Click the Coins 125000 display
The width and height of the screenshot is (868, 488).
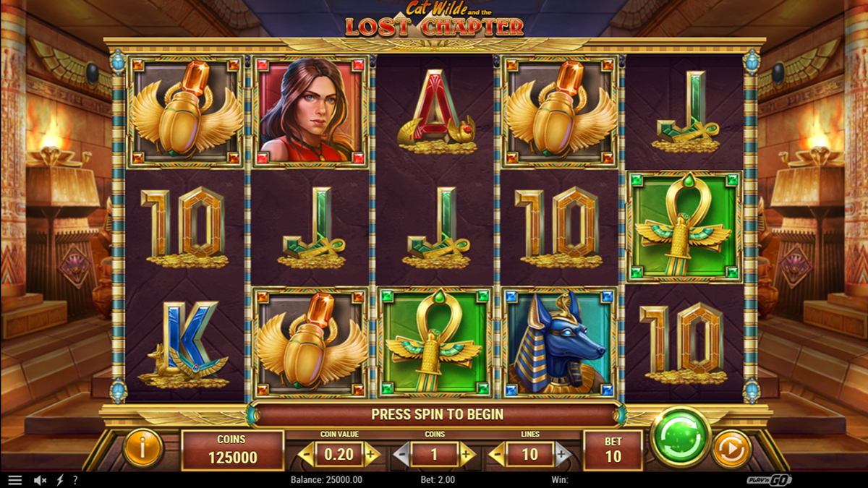(x=232, y=450)
